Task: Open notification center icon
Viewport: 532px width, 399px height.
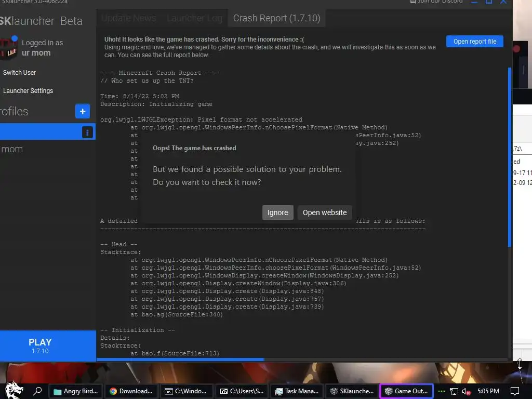Action: [x=515, y=391]
